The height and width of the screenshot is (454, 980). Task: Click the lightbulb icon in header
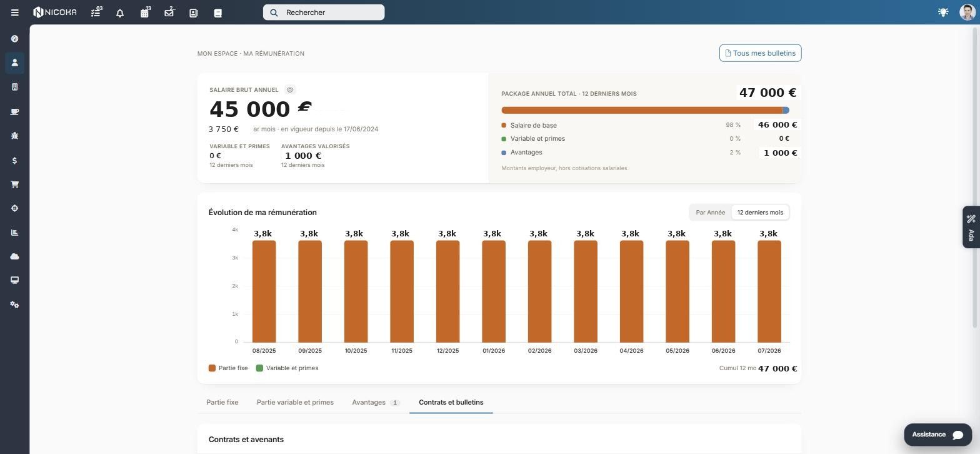click(x=943, y=12)
